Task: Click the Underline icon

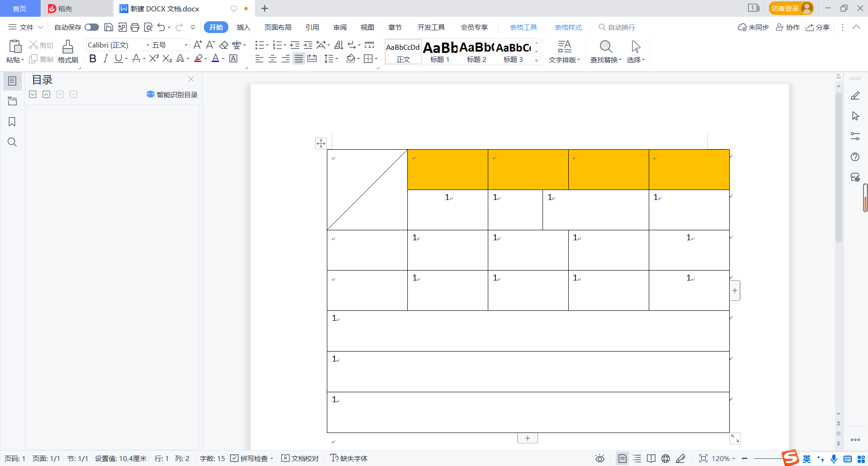Action: point(118,58)
